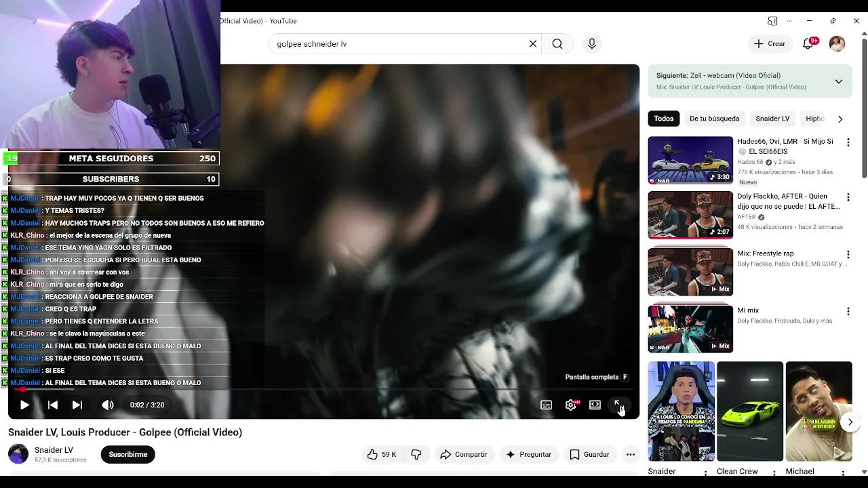This screenshot has height=488, width=868.
Task: Open the notifications bell
Action: (808, 43)
